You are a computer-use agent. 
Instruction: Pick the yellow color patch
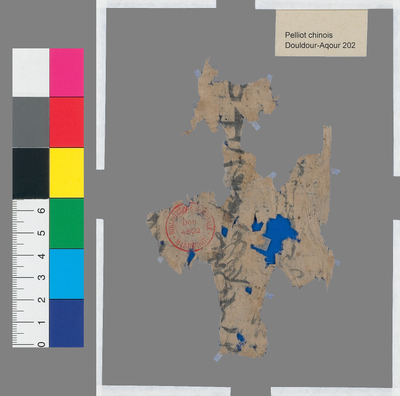67,173
